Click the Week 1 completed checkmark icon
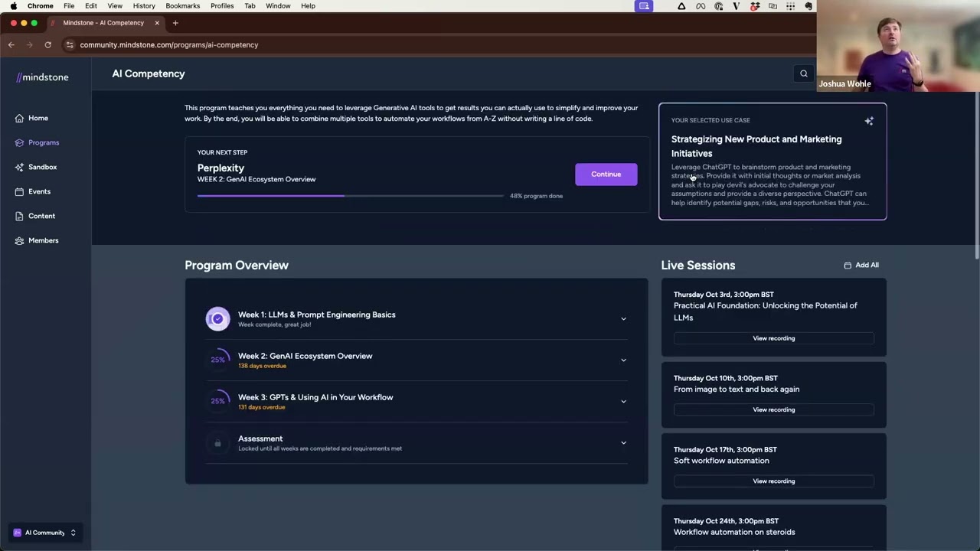The image size is (980, 551). pos(217,318)
